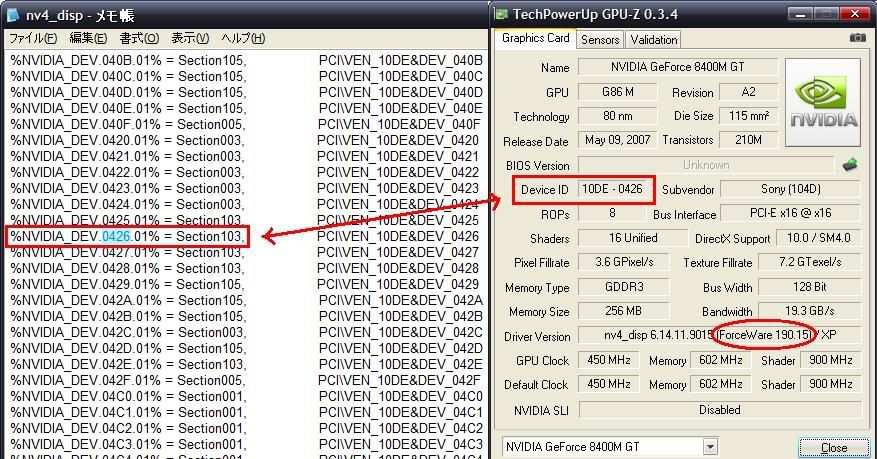Click the Release Date field
Image resolution: width=877 pixels, height=459 pixels.
[617, 140]
